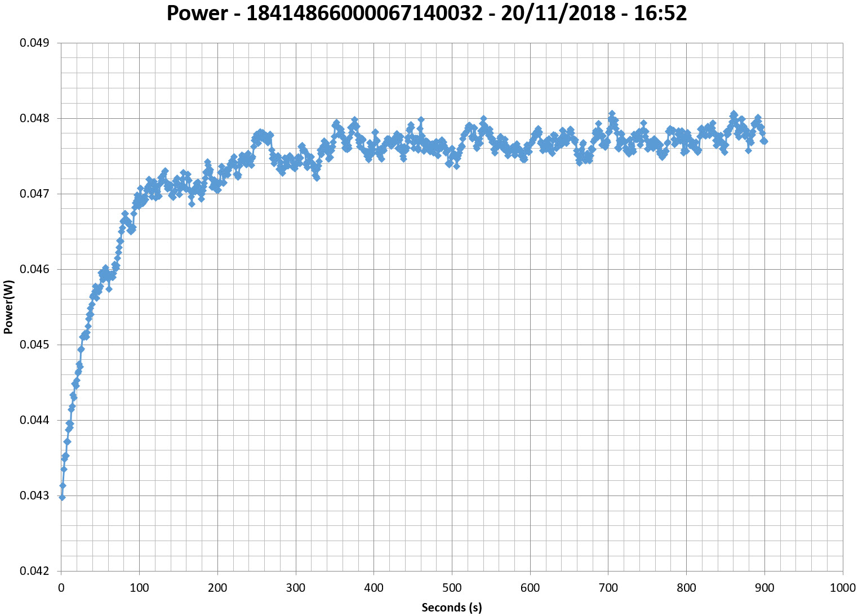Screen dimensions: 858x616
Task: Select the 0.045 y-axis tick label
Action: [35, 345]
